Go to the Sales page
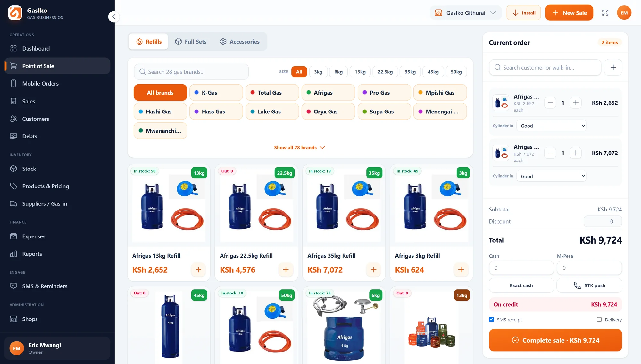641x364 pixels. tap(58, 101)
